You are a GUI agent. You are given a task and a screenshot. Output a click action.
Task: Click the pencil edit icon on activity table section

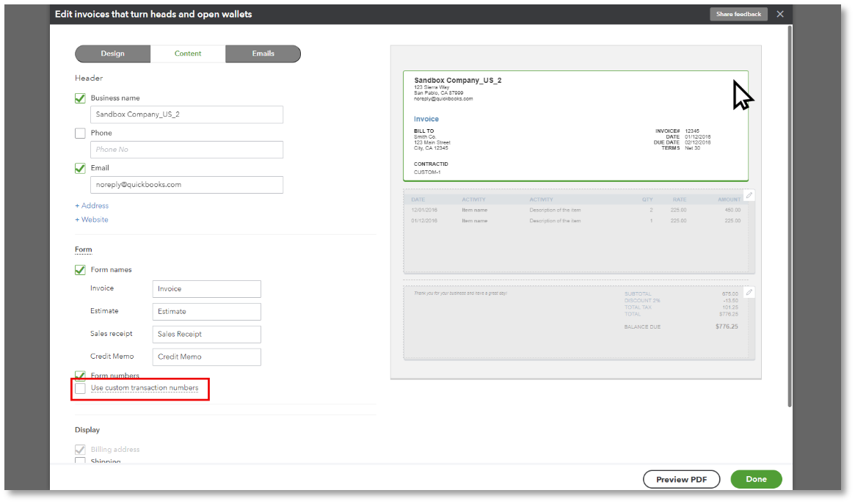[749, 196]
